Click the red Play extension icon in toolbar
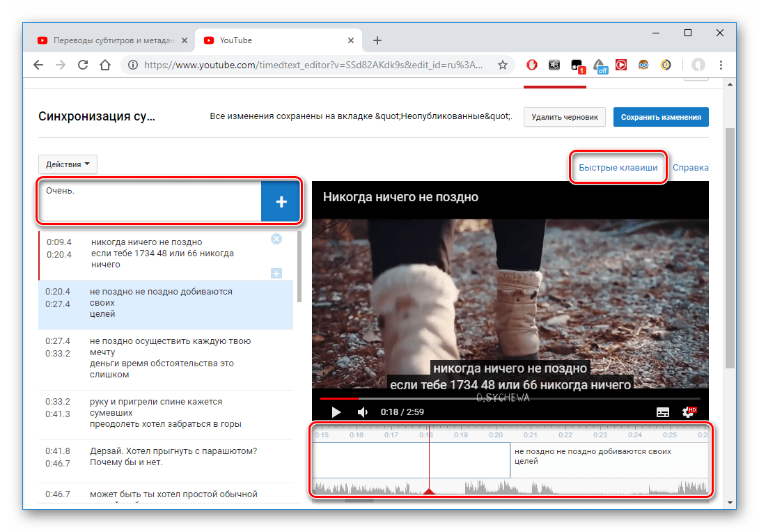This screenshot has height=532, width=759. tap(620, 64)
